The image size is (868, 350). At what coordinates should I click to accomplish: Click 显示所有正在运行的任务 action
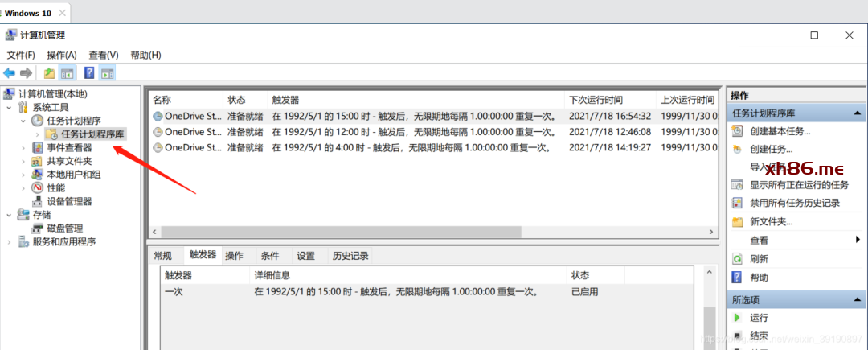pos(799,185)
